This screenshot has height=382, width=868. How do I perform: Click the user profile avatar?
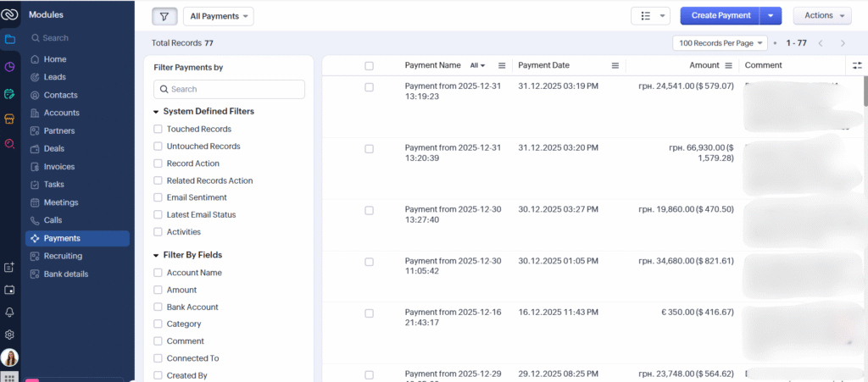(x=9, y=358)
